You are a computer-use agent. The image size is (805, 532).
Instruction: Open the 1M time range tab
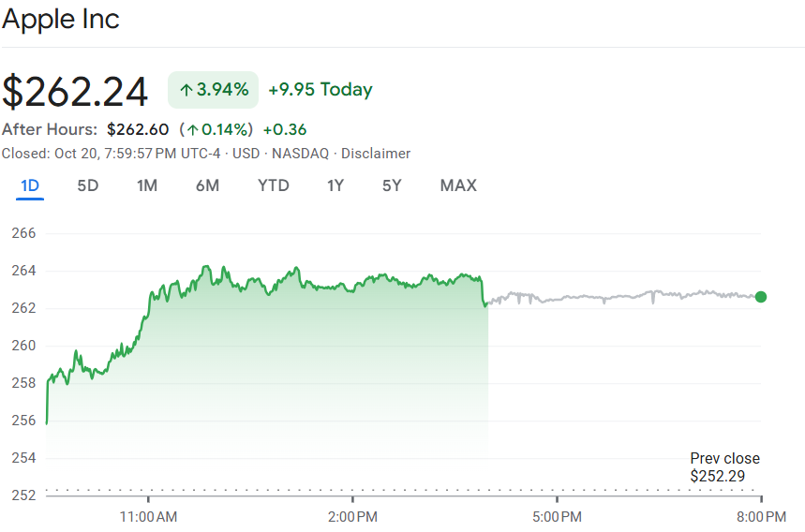click(x=146, y=185)
